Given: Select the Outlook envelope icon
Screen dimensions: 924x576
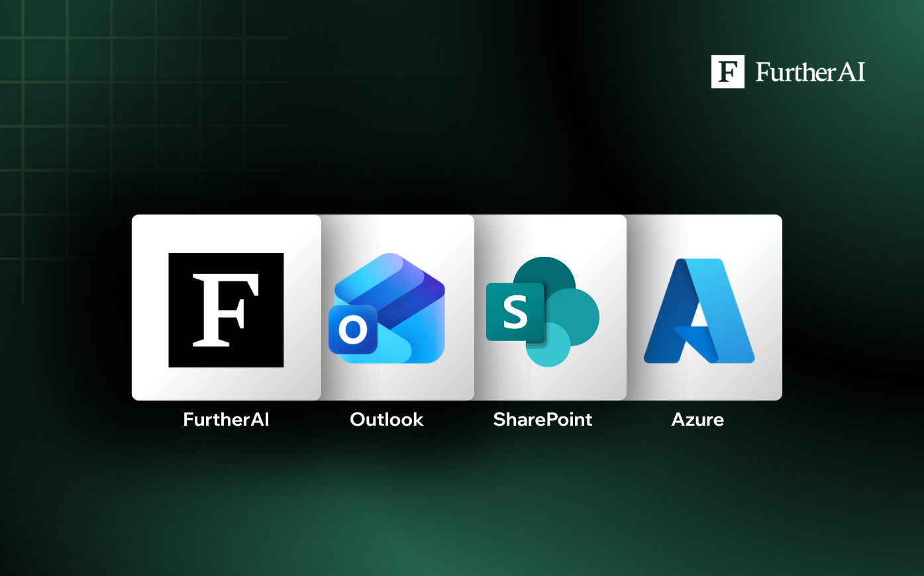Looking at the screenshot, I should coord(387,308).
